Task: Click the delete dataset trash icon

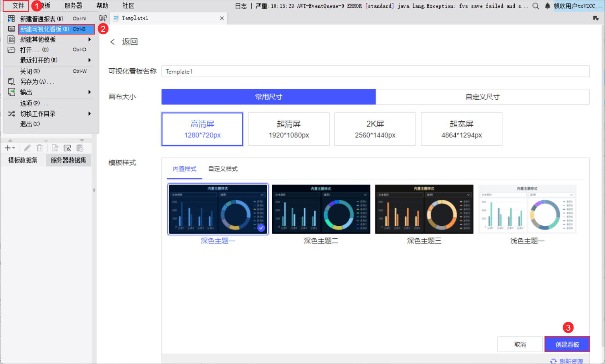Action: click(39, 148)
